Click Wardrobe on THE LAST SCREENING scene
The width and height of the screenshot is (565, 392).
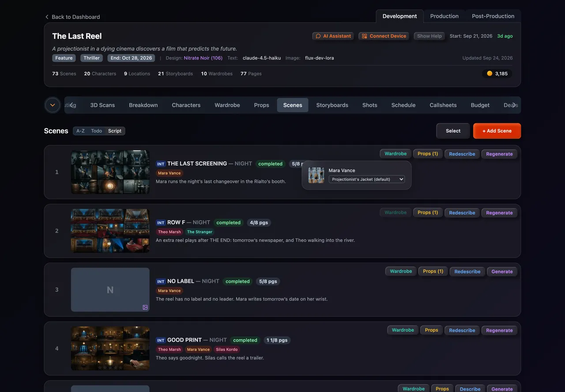point(395,154)
